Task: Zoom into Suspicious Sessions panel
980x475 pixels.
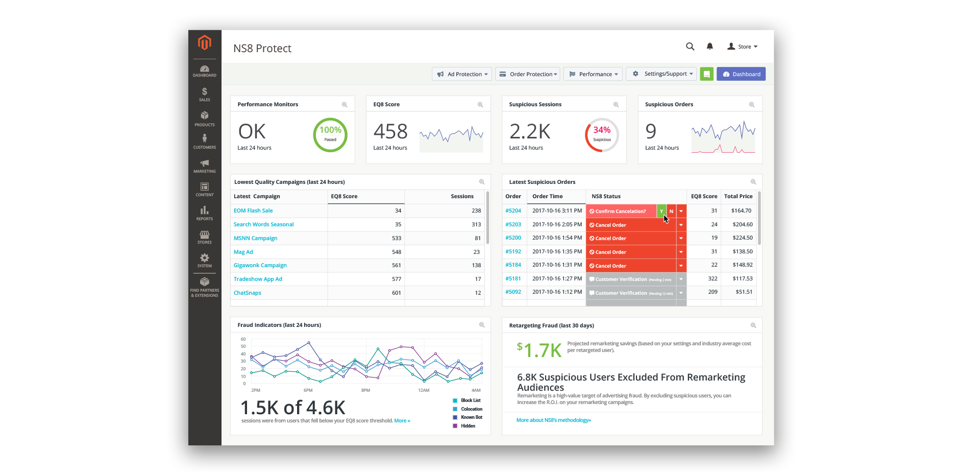Action: point(616,105)
